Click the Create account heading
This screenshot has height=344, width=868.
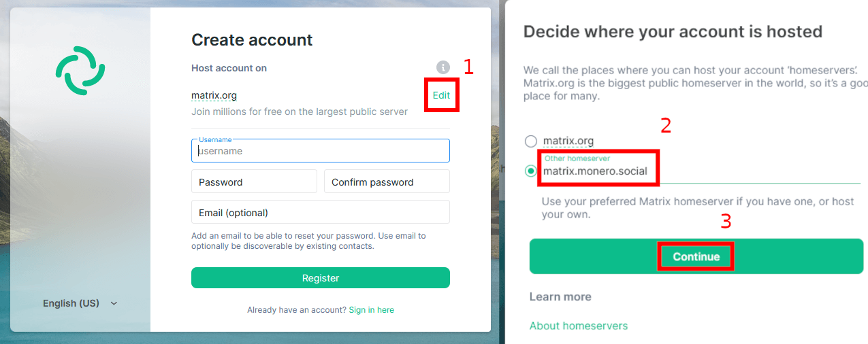(x=252, y=39)
